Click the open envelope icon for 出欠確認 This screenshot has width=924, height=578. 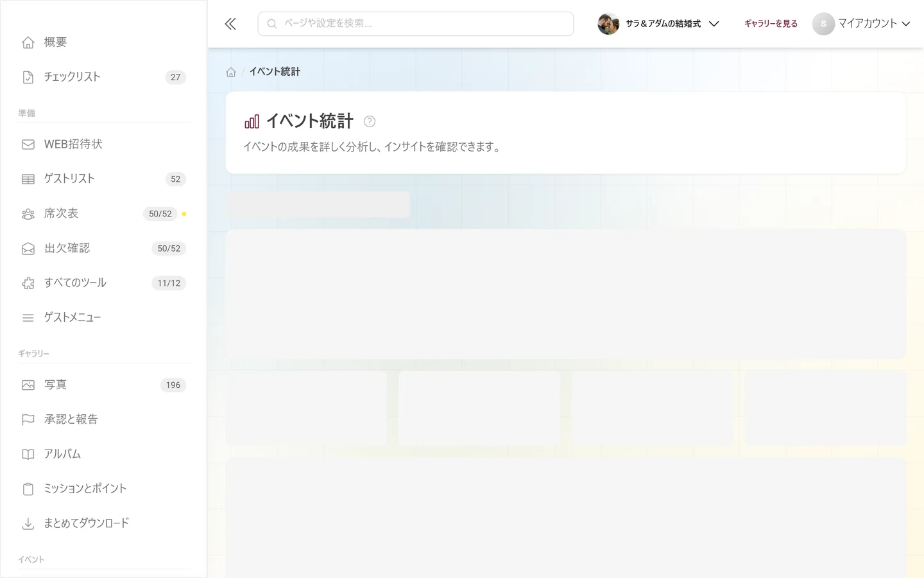(28, 249)
